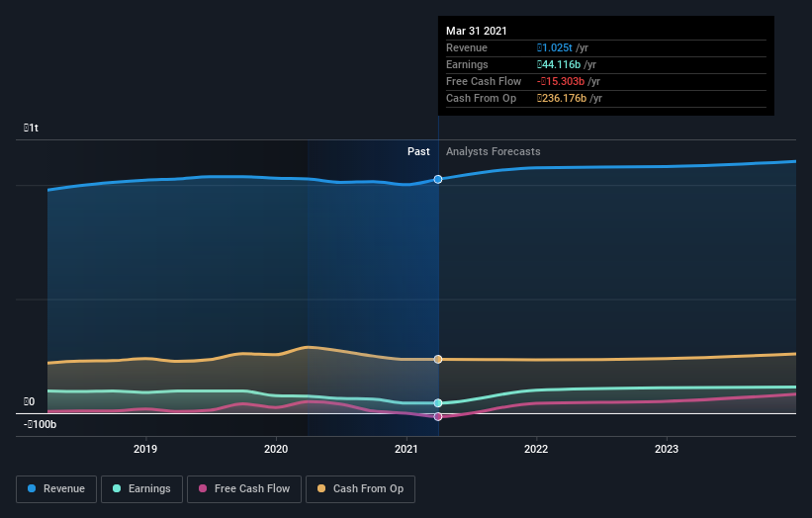Click the 'Analysts Forecasts' label
The width and height of the screenshot is (812, 518).
click(x=493, y=151)
